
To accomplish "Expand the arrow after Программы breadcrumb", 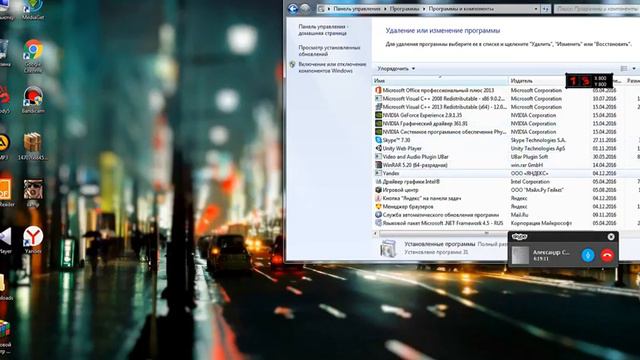I will [424, 9].
